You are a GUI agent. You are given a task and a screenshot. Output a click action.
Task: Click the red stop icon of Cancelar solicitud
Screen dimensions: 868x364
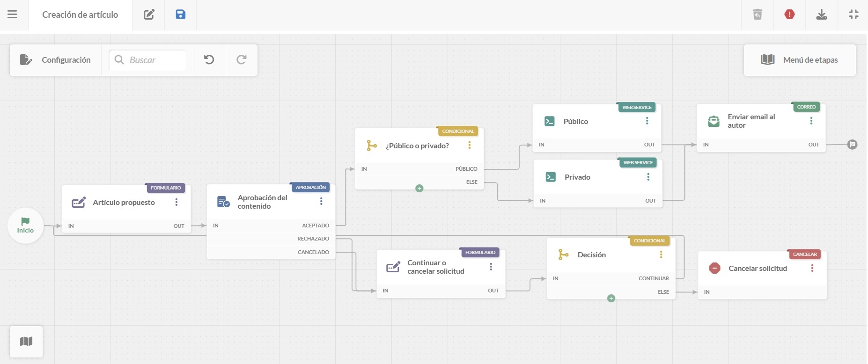(x=715, y=268)
